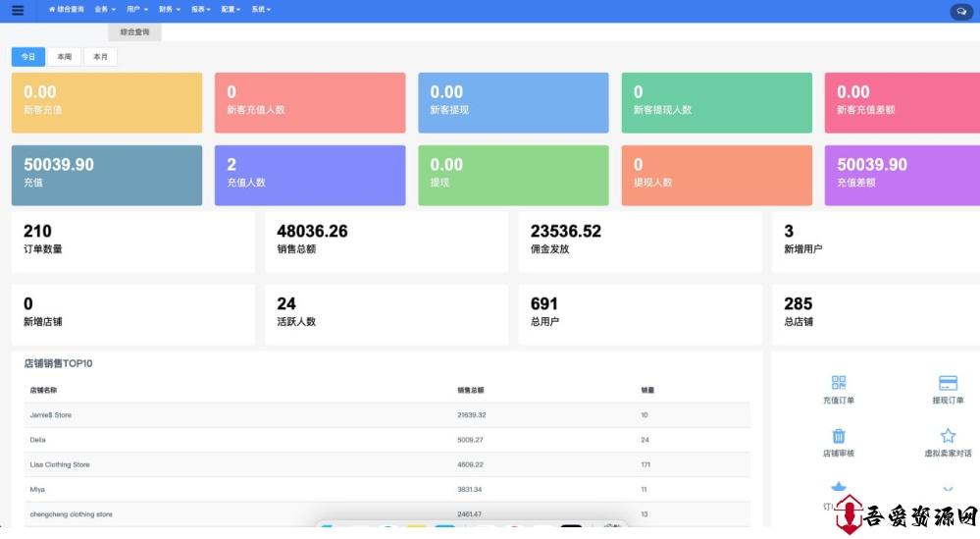Switch to the 本周 time range
Viewport: 980px width, 539px height.
coord(64,57)
